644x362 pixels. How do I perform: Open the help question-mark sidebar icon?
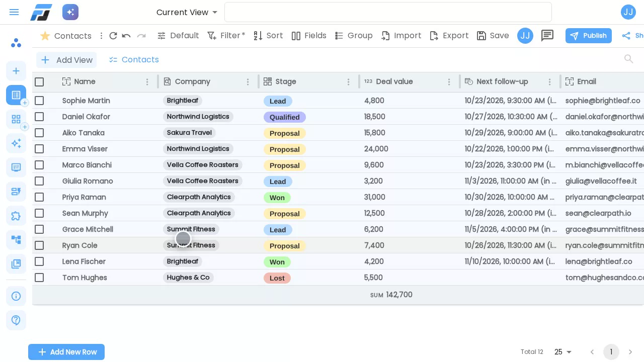point(16,320)
